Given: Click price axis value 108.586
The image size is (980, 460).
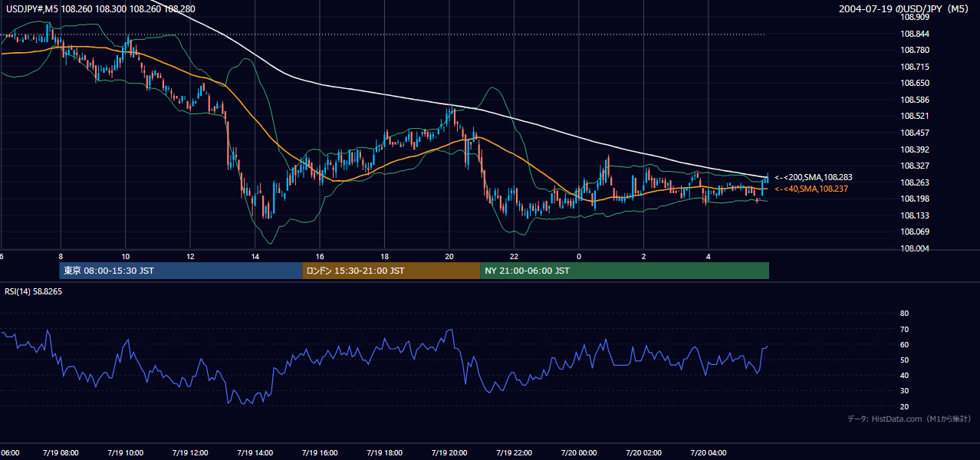Looking at the screenshot, I should pos(914,100).
